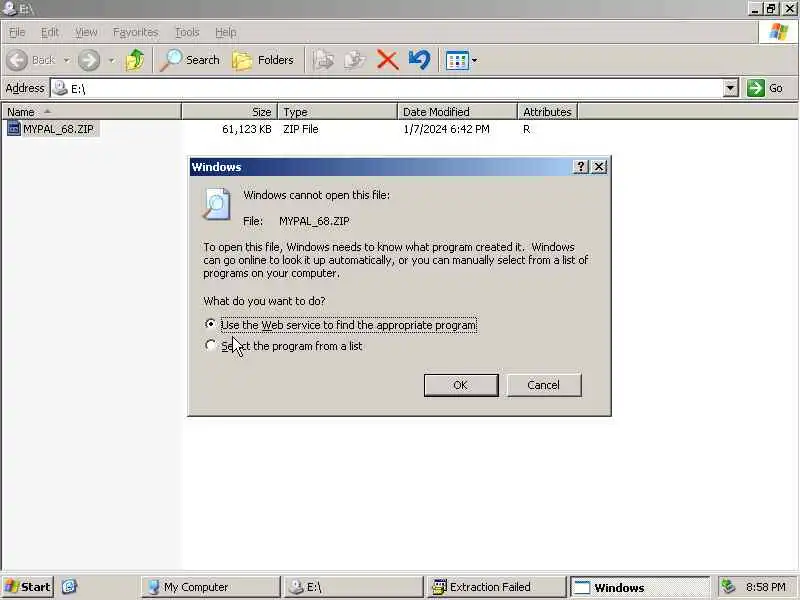Screen dimensions: 800x600
Task: Expand the Back history dropdown arrow
Action: (67, 60)
